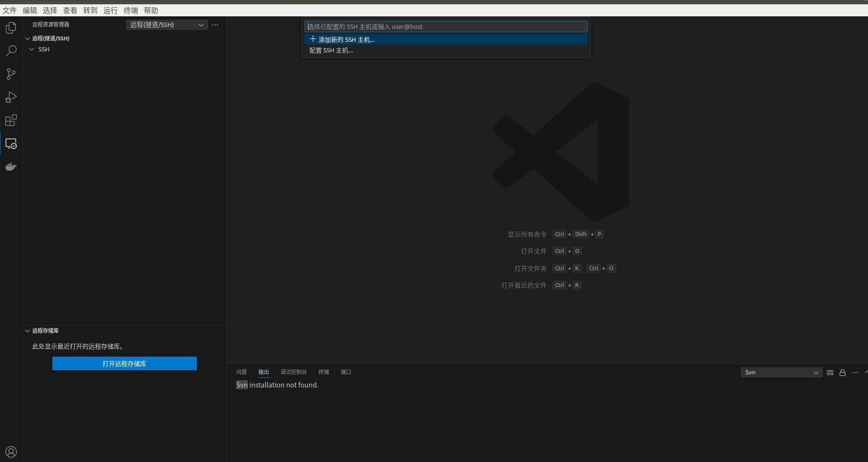Open the Svn output channel dropdown
Viewport: 868px width, 462px height.
(x=781, y=373)
